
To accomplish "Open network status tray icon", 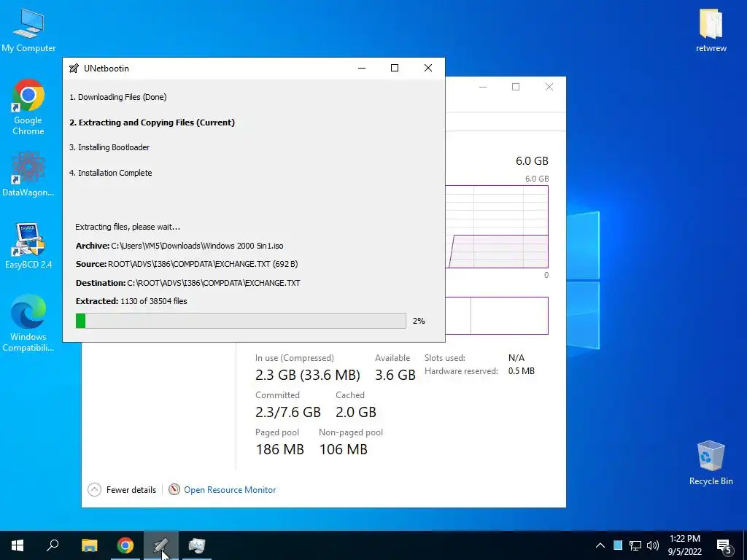I will [635, 545].
